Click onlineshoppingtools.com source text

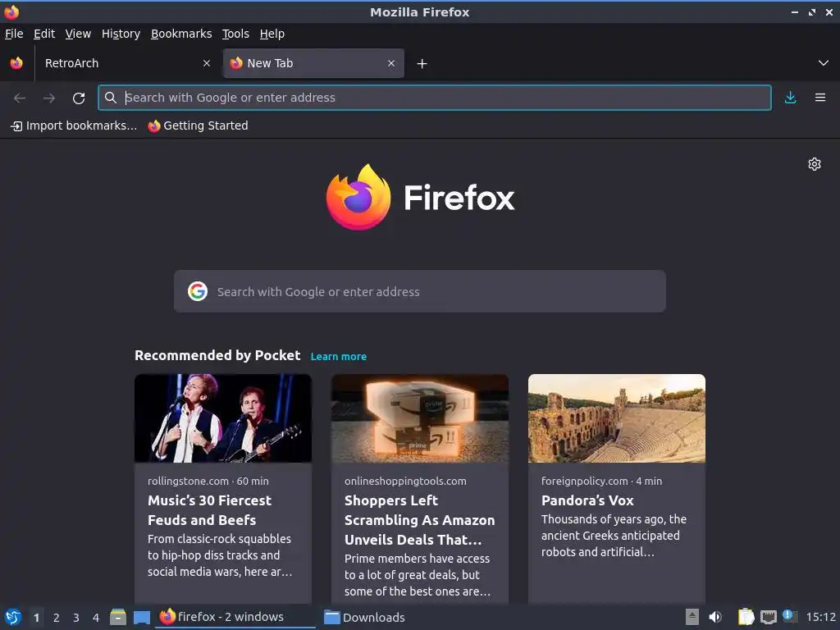click(x=405, y=481)
